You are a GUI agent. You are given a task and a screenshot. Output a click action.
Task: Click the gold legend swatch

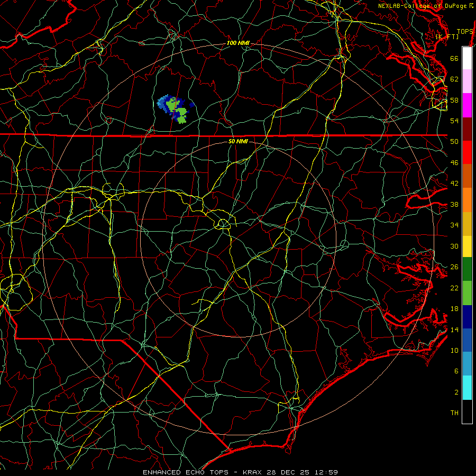467,224
